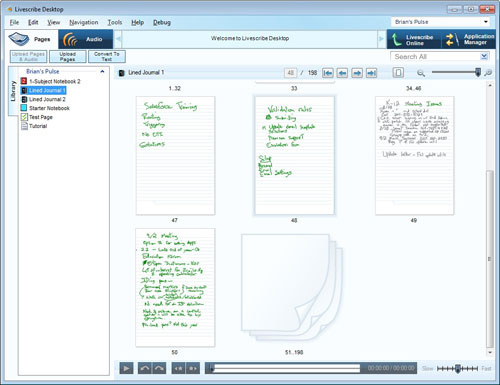Go to next page
Image resolution: width=500 pixels, height=385 pixels.
[357, 73]
